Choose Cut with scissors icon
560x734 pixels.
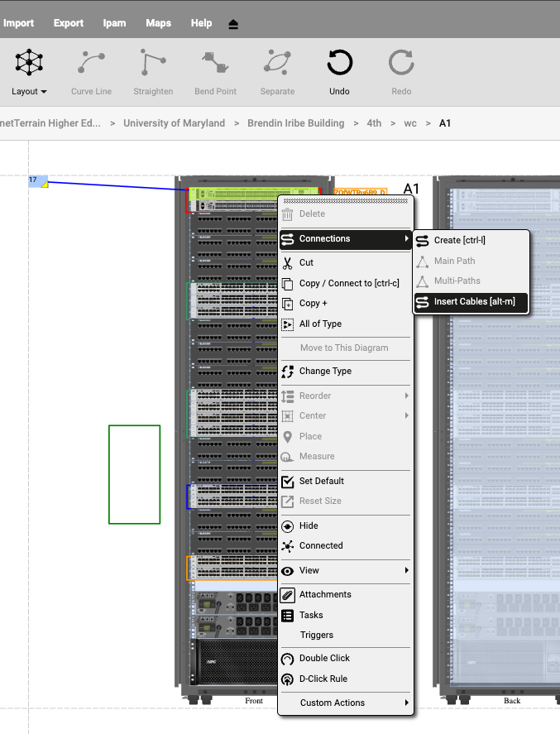pos(306,263)
